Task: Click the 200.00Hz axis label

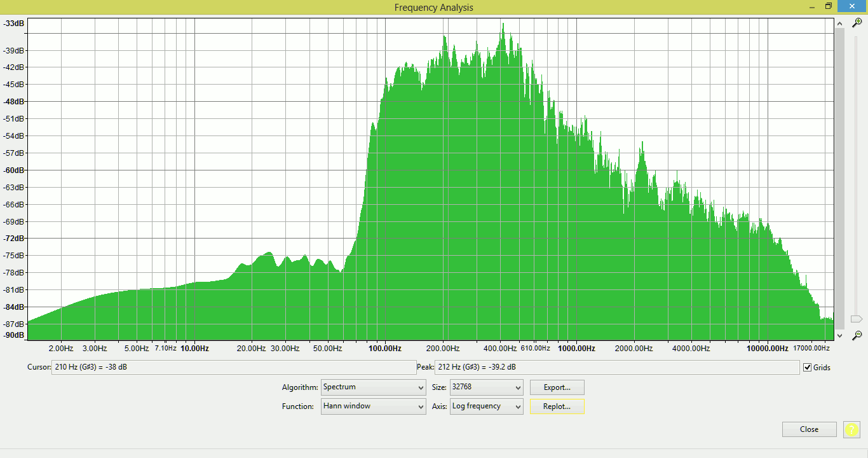Action: coord(442,348)
